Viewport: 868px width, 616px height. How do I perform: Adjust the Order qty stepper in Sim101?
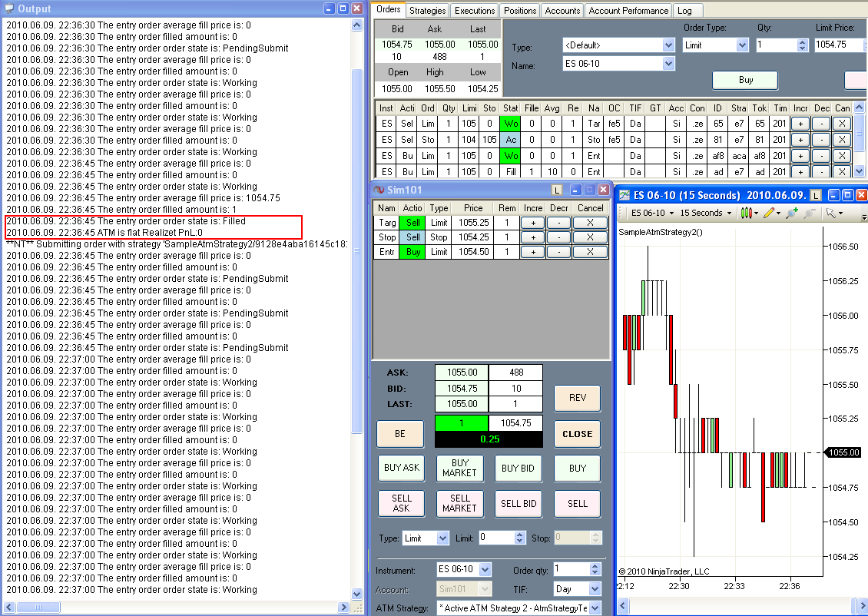[595, 569]
